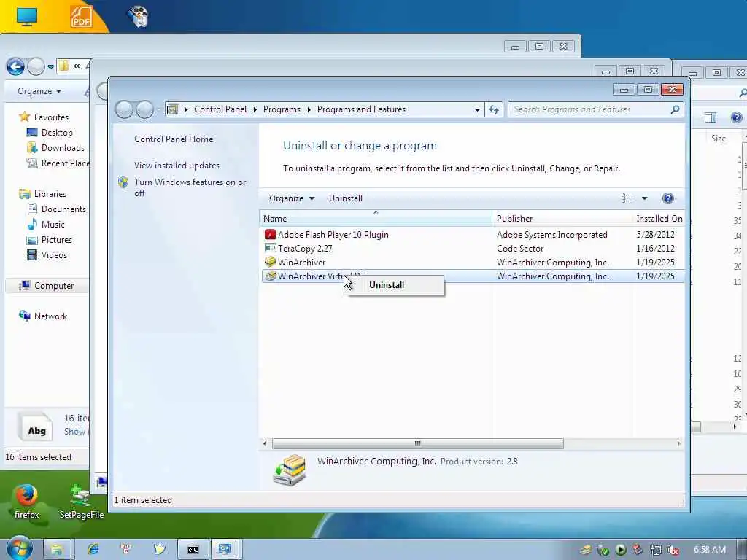Screen dimensions: 747x560
Task: Expand the arrow after Control Panel breadcrumb
Action: 255,109
